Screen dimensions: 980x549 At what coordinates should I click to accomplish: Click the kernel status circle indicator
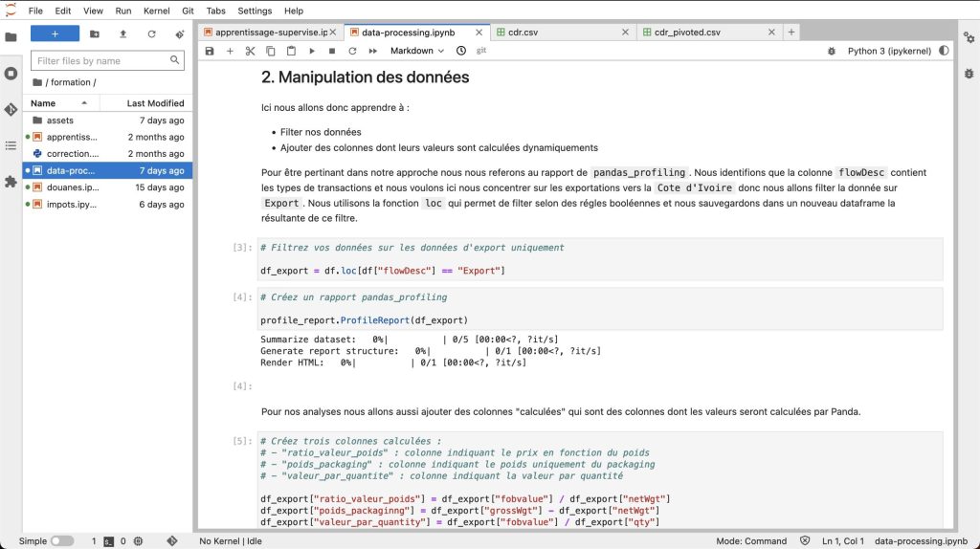click(x=944, y=51)
